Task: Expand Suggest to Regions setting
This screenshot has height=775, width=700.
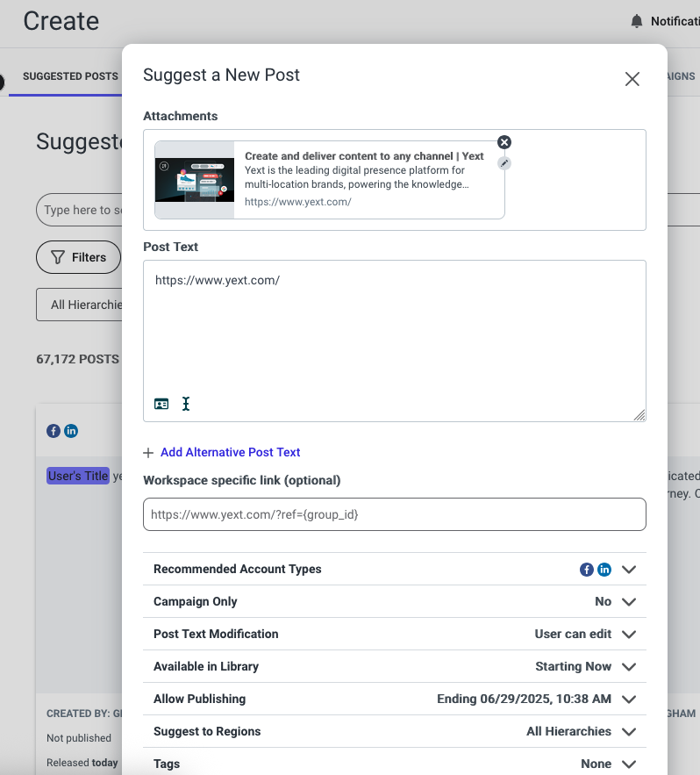Action: [394, 731]
